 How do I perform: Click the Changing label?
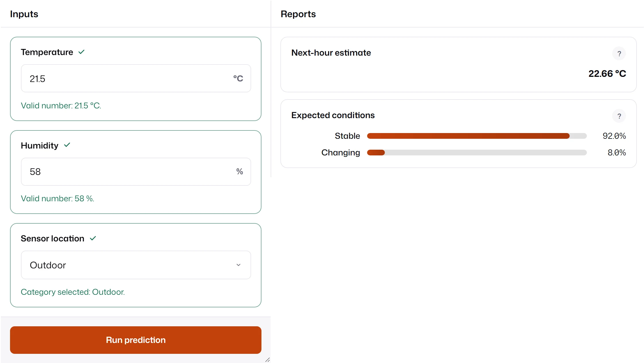click(341, 153)
